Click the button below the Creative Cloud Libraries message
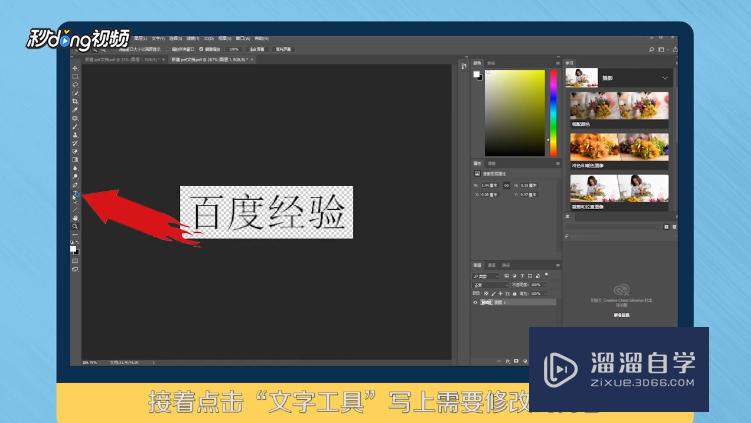The height and width of the screenshot is (423, 751). (x=621, y=315)
